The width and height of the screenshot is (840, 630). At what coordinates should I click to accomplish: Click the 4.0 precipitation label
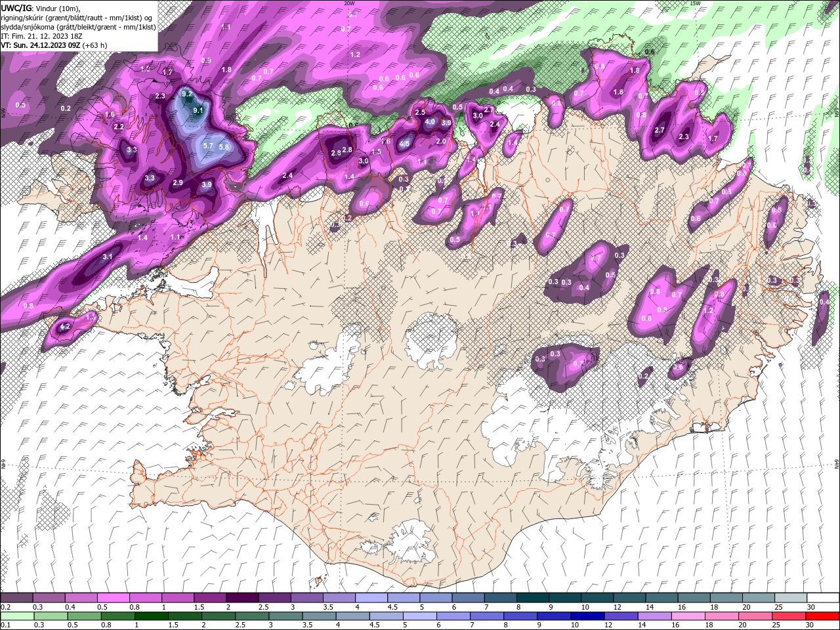pos(430,121)
